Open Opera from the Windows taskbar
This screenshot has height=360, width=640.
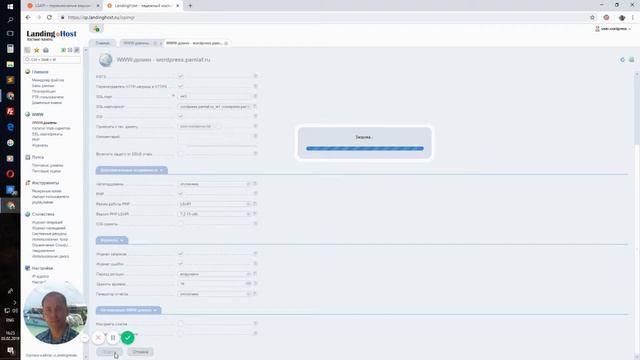click(10, 174)
